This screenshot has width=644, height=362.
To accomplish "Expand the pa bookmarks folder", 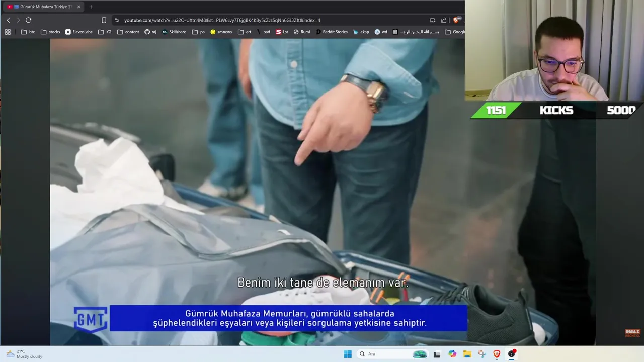I will pyautogui.click(x=199, y=32).
